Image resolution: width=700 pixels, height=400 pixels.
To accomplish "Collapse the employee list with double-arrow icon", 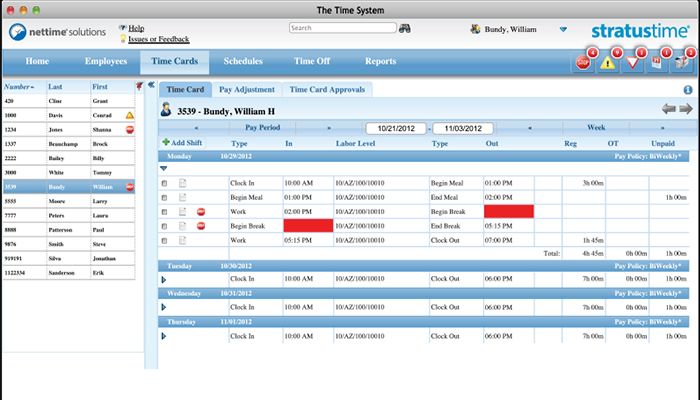I will (151, 86).
